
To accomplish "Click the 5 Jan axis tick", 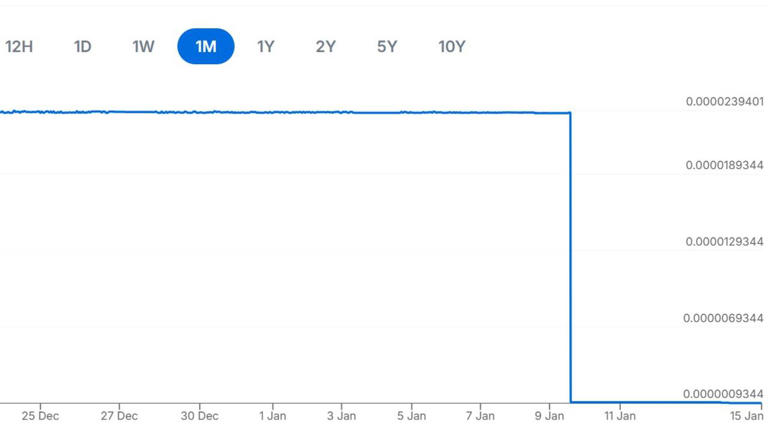I will 411,415.
